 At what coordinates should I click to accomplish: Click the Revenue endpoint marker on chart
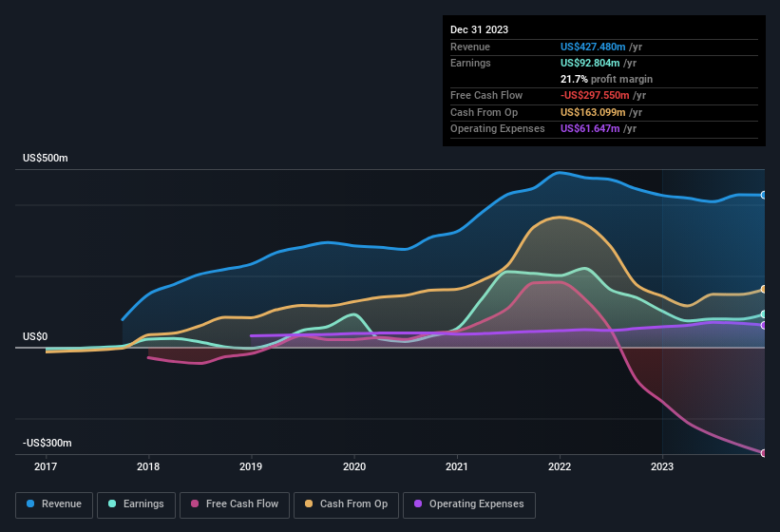(764, 195)
